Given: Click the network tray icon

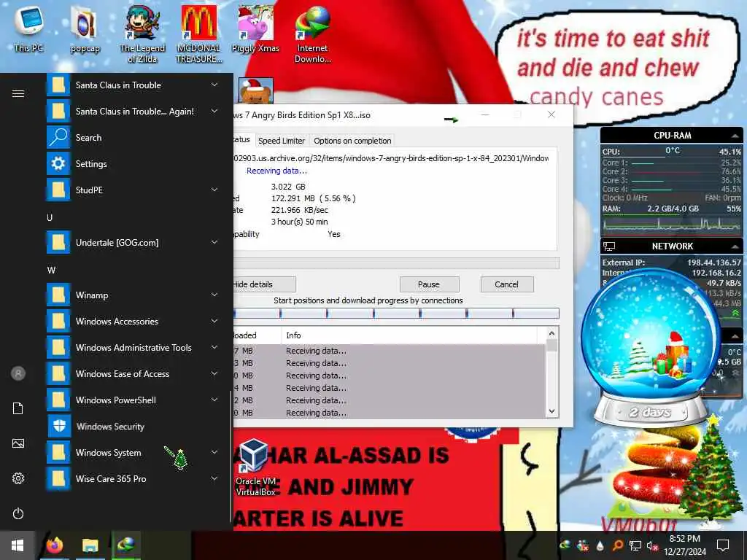Looking at the screenshot, I should coord(635,545).
